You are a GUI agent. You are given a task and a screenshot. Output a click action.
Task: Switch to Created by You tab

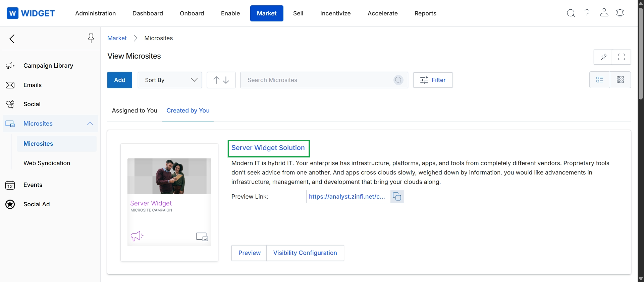click(188, 111)
